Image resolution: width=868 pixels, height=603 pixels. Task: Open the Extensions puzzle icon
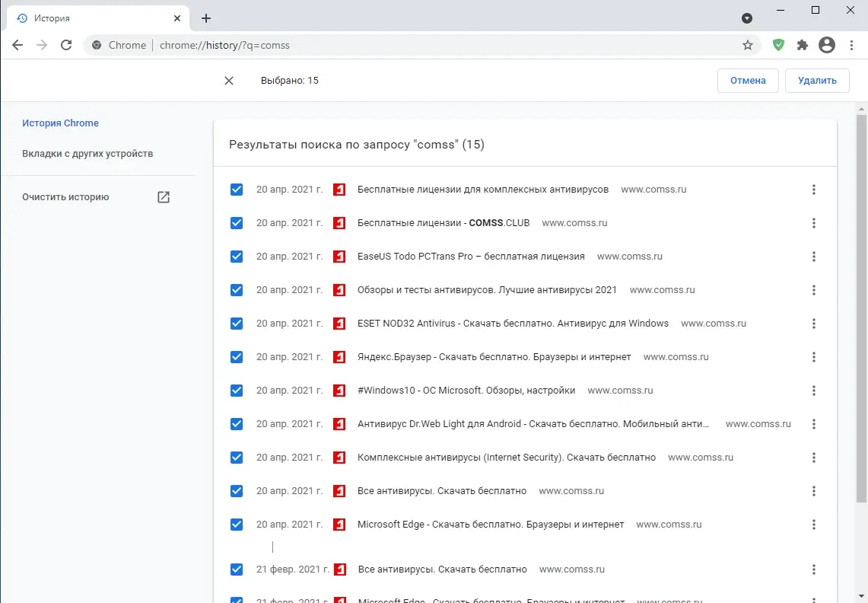click(802, 45)
